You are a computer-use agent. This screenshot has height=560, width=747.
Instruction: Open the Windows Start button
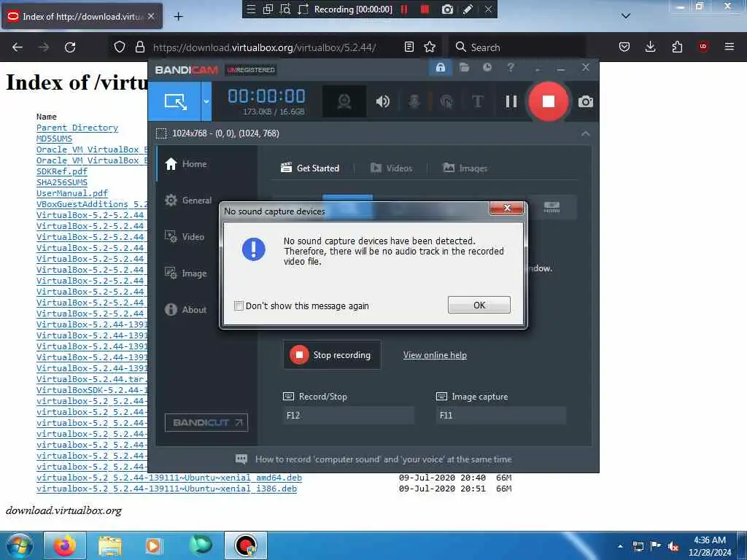pyautogui.click(x=18, y=545)
